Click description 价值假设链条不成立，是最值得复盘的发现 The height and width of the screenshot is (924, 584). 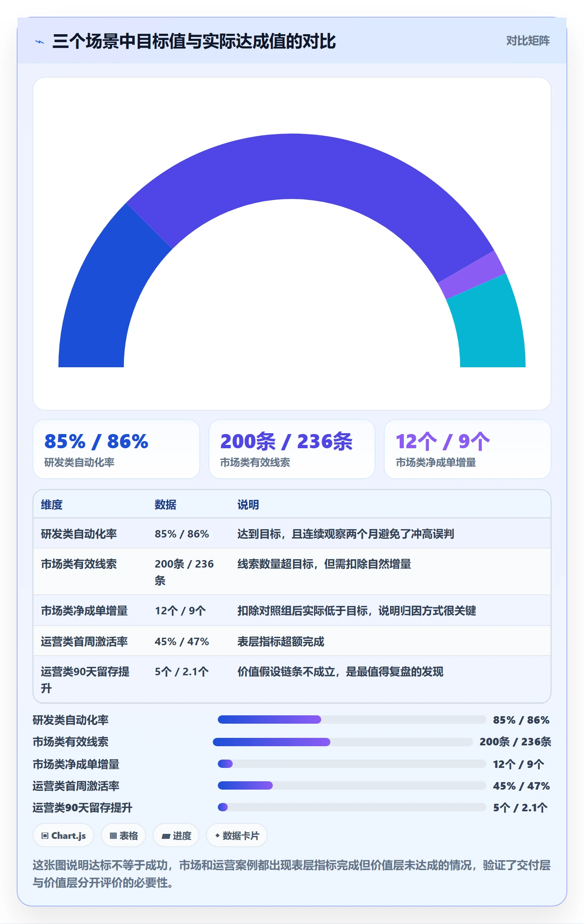point(340,672)
